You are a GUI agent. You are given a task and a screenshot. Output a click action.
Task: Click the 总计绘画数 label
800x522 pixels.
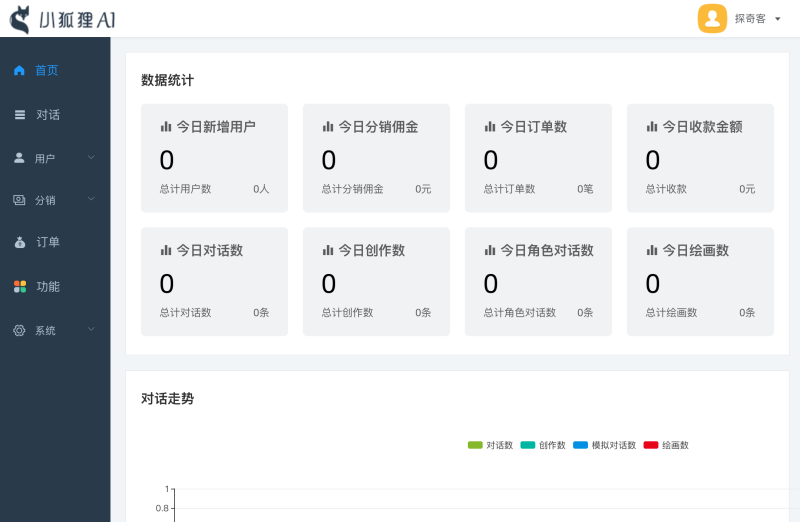671,312
